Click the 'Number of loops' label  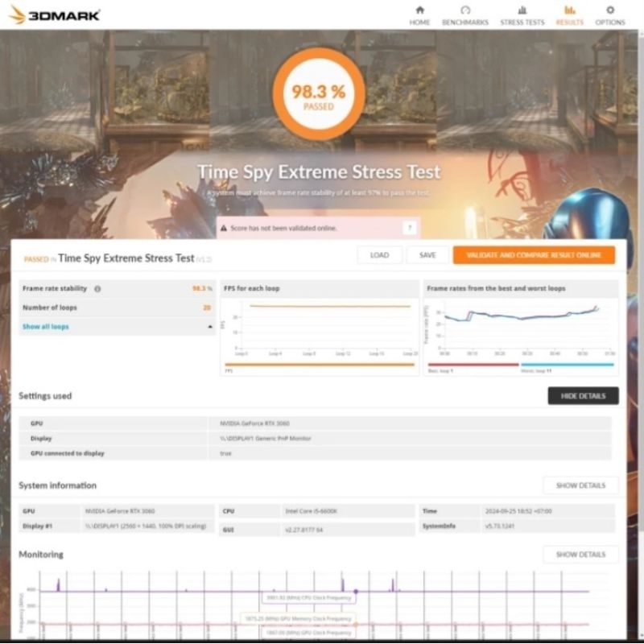50,308
